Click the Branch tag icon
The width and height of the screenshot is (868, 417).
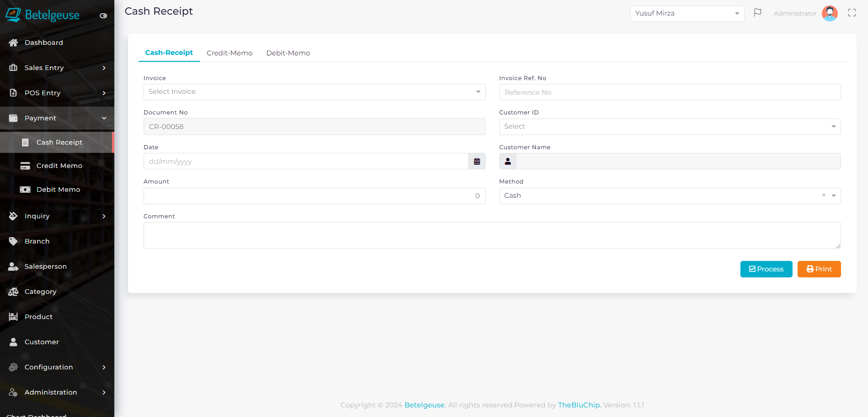13,241
